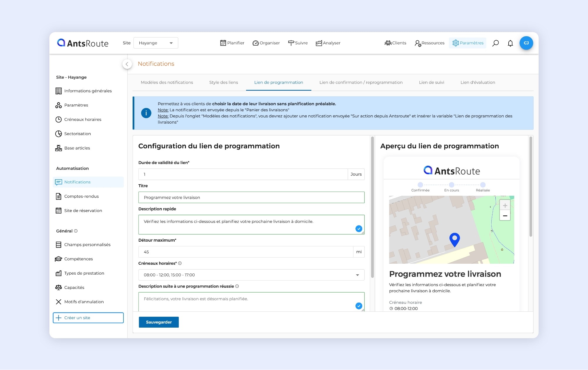The width and height of the screenshot is (588, 370).
Task: Disable the check on Description rapide
Action: coord(359,228)
